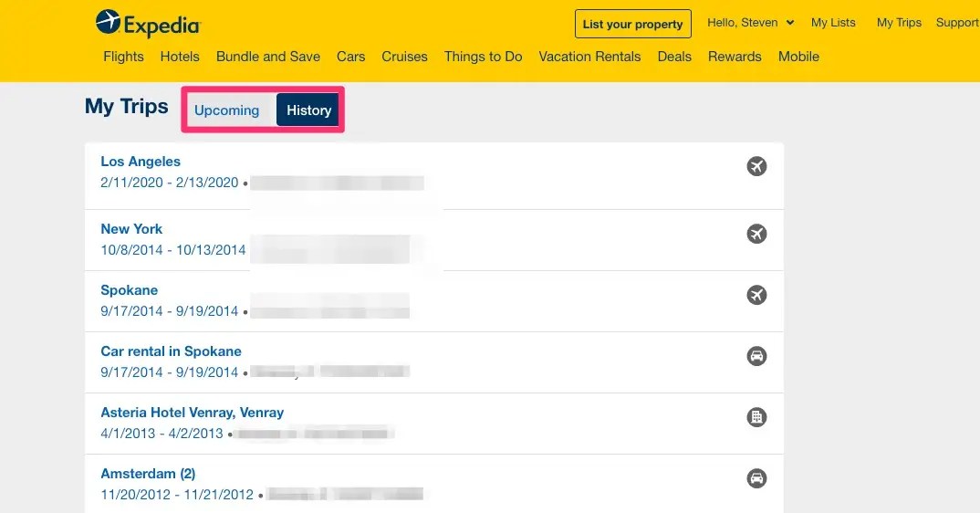Viewport: 980px width, 513px height.
Task: Click the flight icon for New York trip
Action: tap(756, 234)
